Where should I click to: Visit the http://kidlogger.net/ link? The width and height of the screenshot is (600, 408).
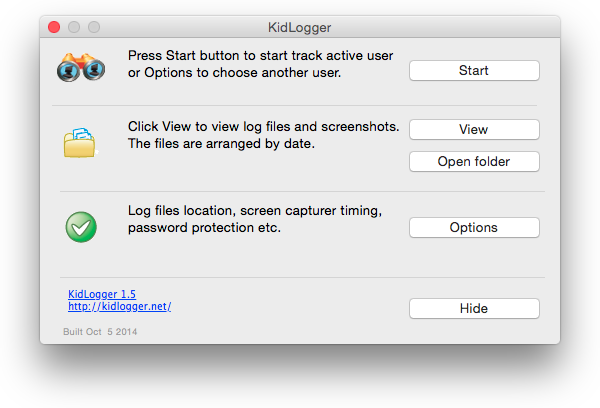tap(119, 306)
